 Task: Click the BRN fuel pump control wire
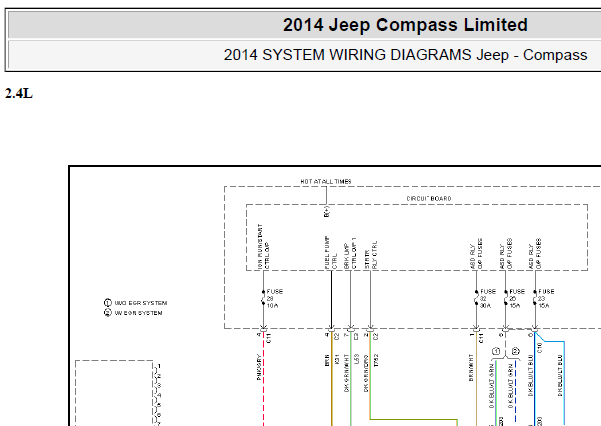click(x=332, y=380)
